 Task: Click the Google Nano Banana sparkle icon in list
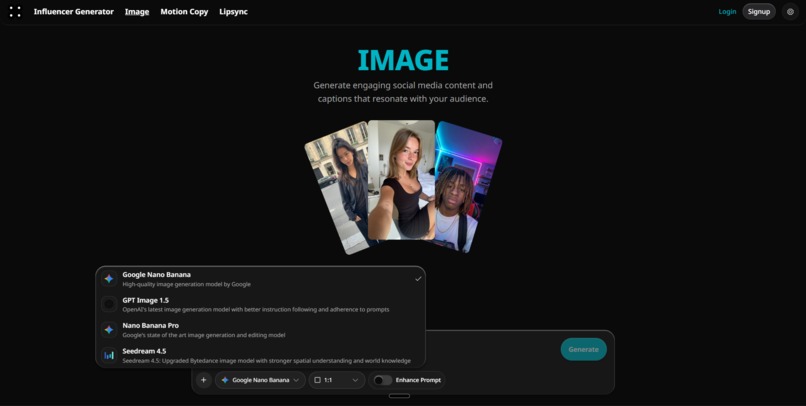coord(109,279)
